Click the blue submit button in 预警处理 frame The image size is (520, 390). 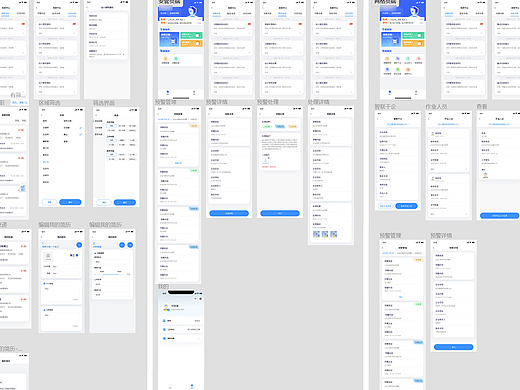(280, 213)
